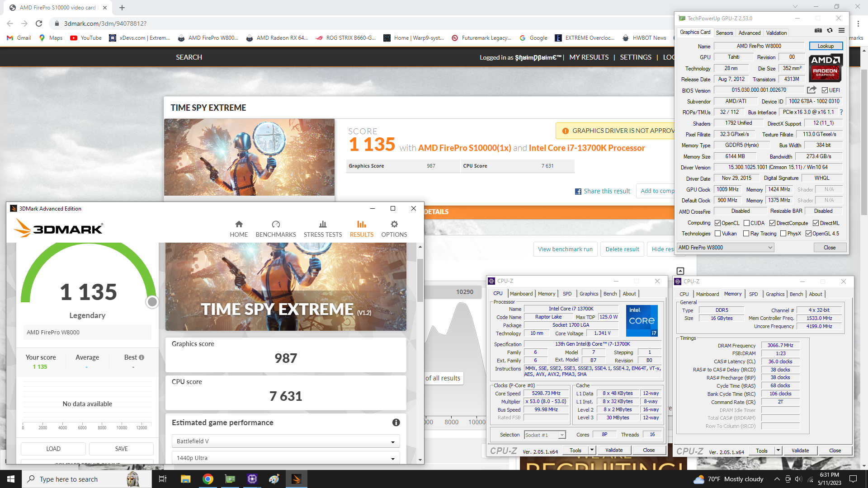This screenshot has width=868, height=488.
Task: Expand Tools arrow in the right CPU-Z window
Action: [778, 450]
